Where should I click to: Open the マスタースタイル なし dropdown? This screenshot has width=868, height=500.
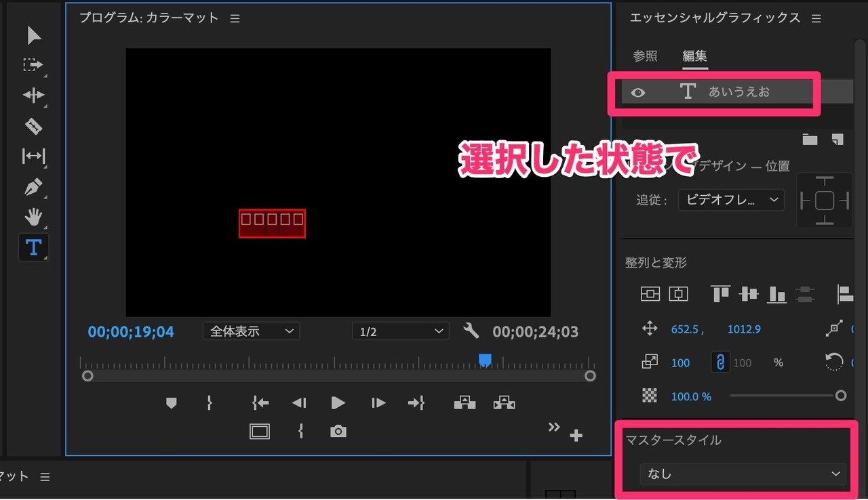[x=743, y=474]
